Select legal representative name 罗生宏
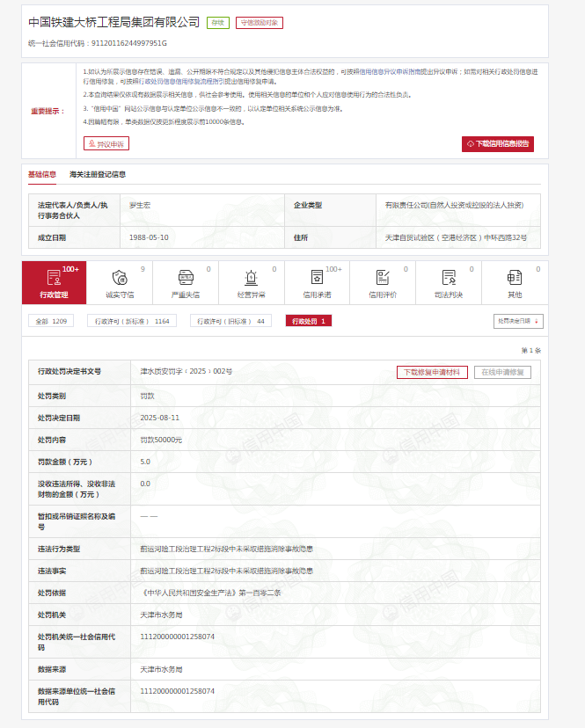Viewport: 585px width, 728px height. click(x=139, y=205)
